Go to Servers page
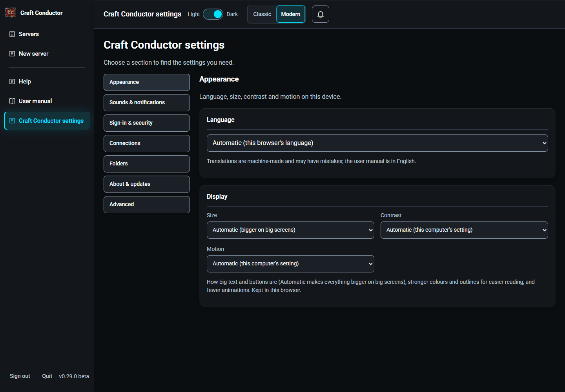 47,34
